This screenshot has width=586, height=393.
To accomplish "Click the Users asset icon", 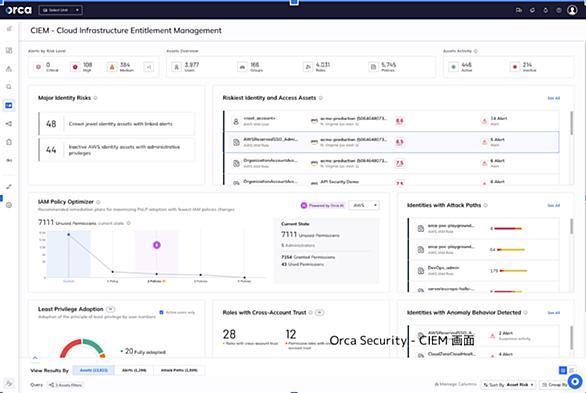I will (x=176, y=67).
